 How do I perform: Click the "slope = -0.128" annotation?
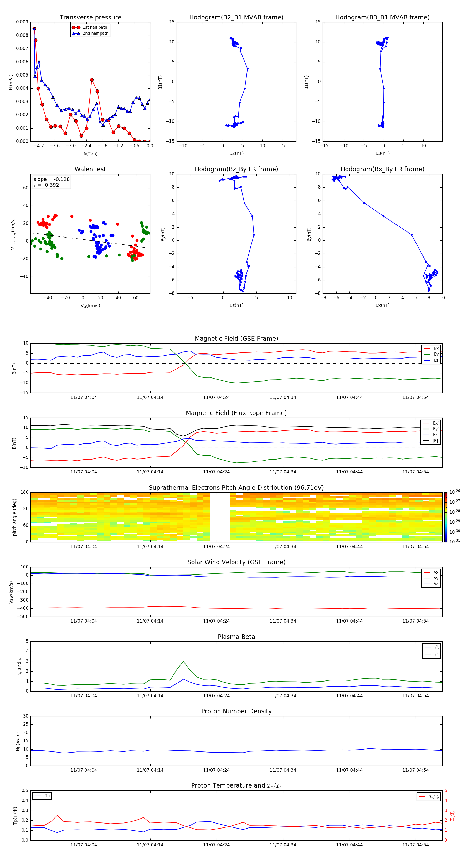[x=52, y=179]
